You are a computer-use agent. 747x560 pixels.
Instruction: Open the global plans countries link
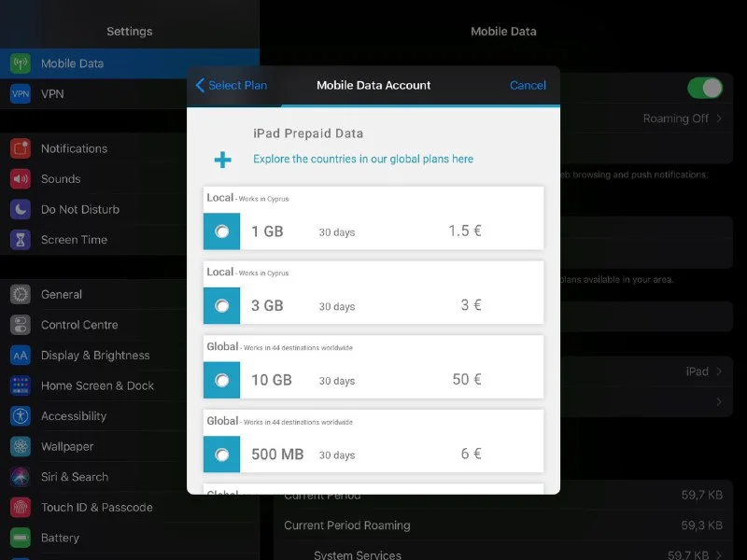[x=362, y=160]
